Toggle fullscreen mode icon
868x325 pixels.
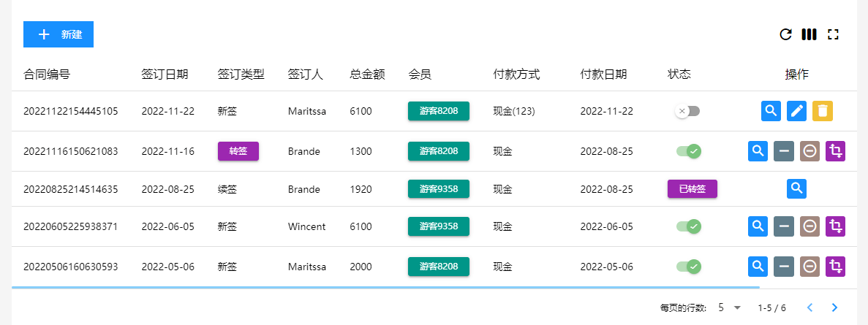[x=833, y=34]
